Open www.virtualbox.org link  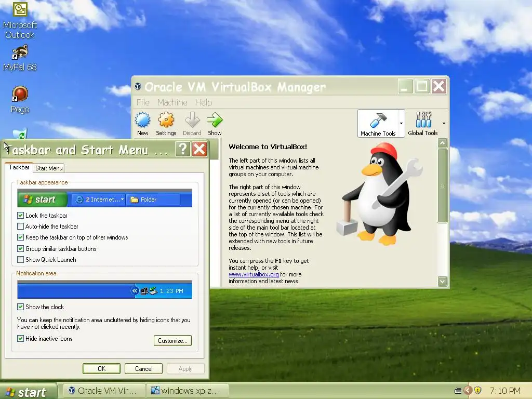tap(254, 274)
